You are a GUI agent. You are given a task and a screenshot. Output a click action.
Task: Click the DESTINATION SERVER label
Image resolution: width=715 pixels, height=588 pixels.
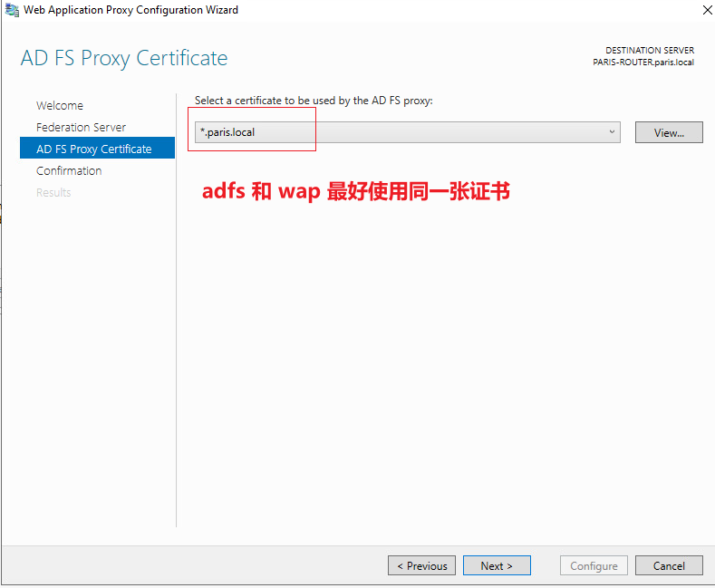click(650, 50)
